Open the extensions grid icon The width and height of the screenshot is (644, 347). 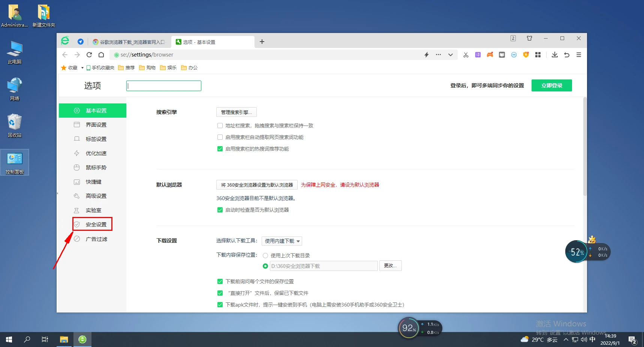point(538,55)
